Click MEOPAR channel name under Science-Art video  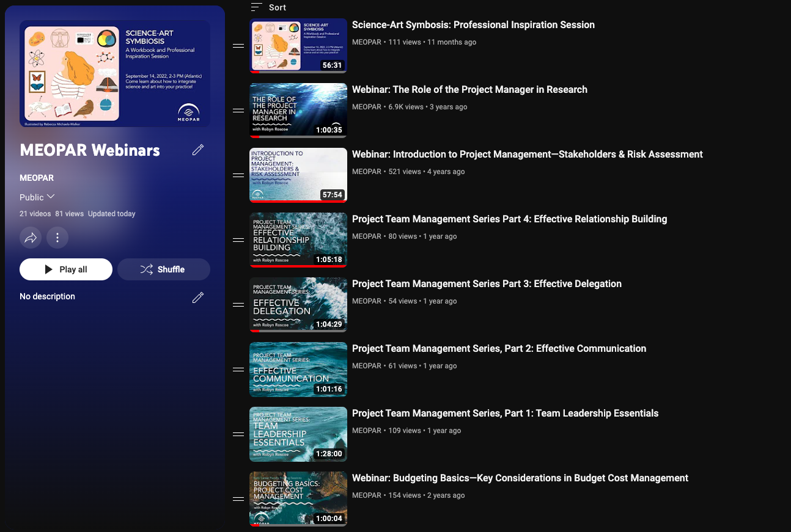coord(367,42)
